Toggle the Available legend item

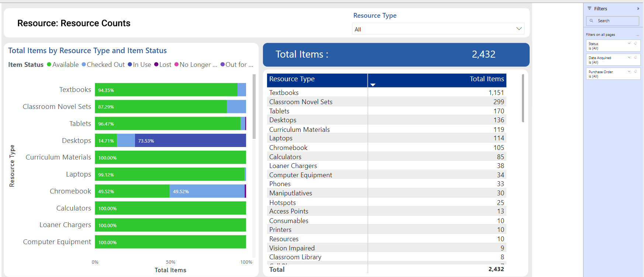tap(63, 65)
